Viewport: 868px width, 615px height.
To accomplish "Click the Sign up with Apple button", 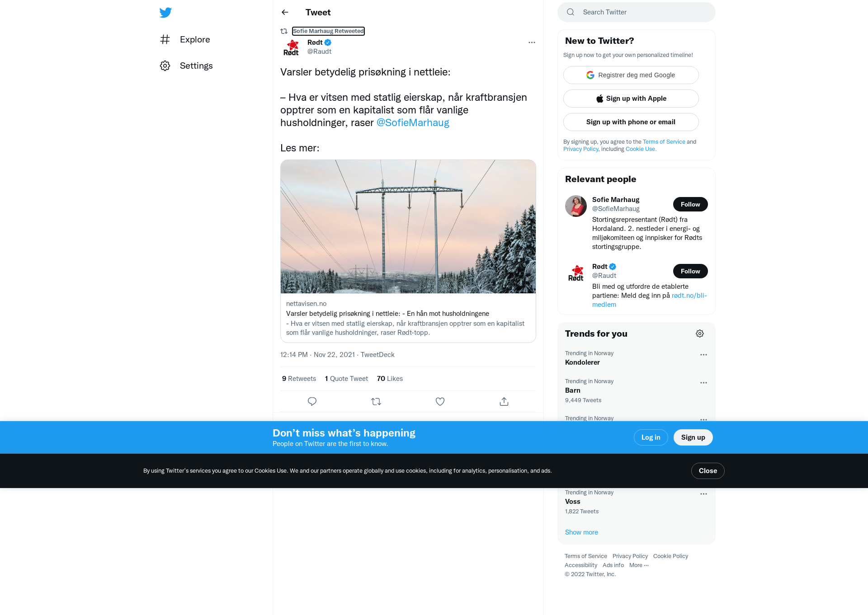I will click(x=631, y=99).
